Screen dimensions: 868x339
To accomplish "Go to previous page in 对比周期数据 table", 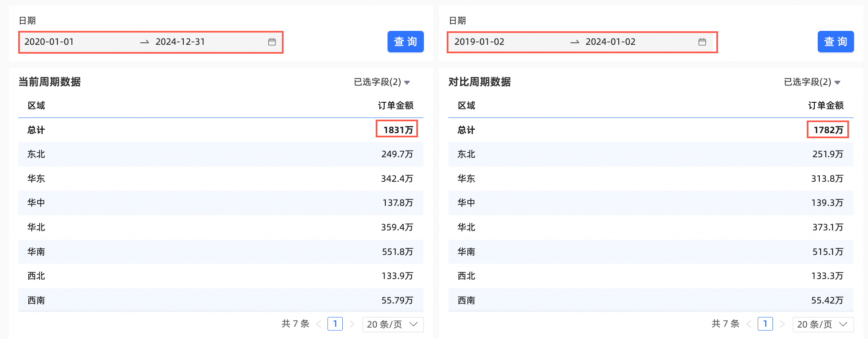I will (749, 324).
